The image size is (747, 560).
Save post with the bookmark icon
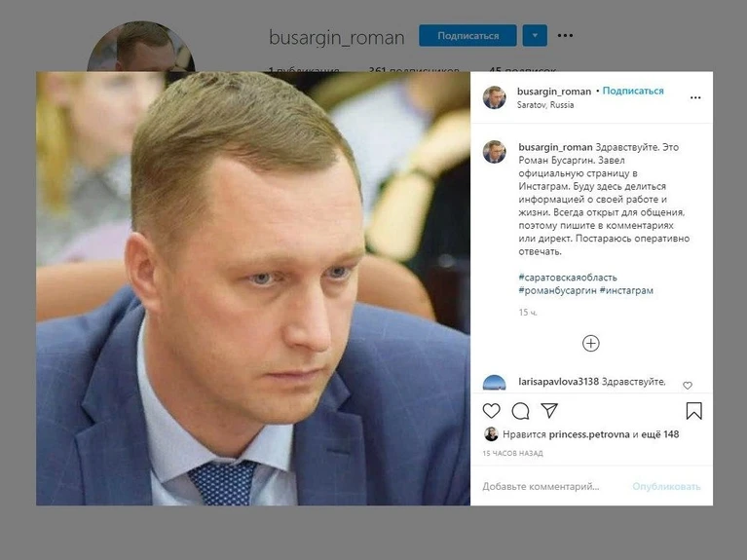(693, 411)
